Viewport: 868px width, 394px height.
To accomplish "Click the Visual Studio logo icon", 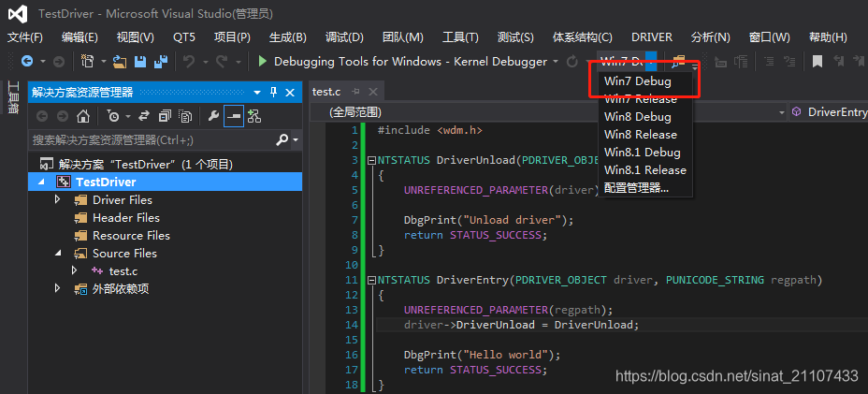I will (18, 14).
